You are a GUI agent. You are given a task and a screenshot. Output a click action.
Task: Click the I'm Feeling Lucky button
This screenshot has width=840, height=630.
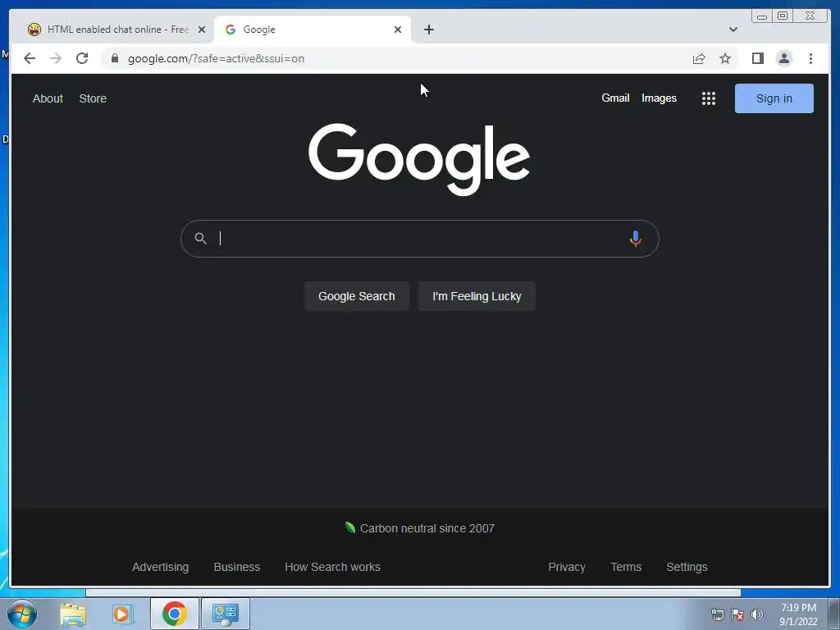(x=477, y=296)
